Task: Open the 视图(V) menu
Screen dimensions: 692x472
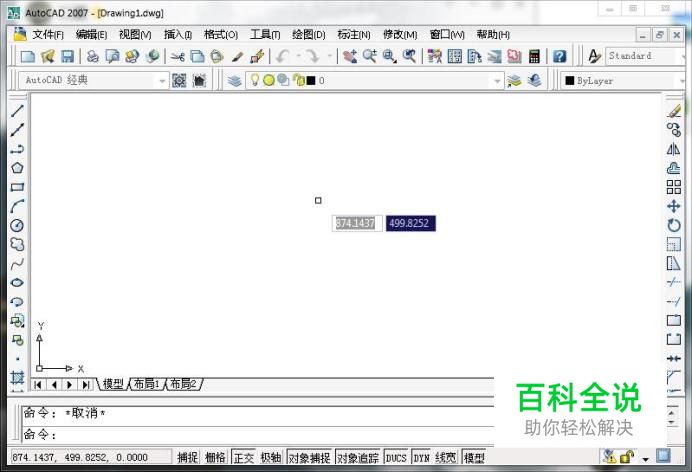Action: [x=135, y=34]
